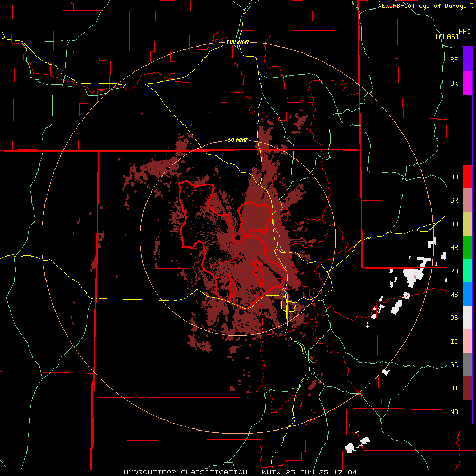The width and height of the screenshot is (476, 476).
Task: Click the IC legend label
Action: point(454,341)
